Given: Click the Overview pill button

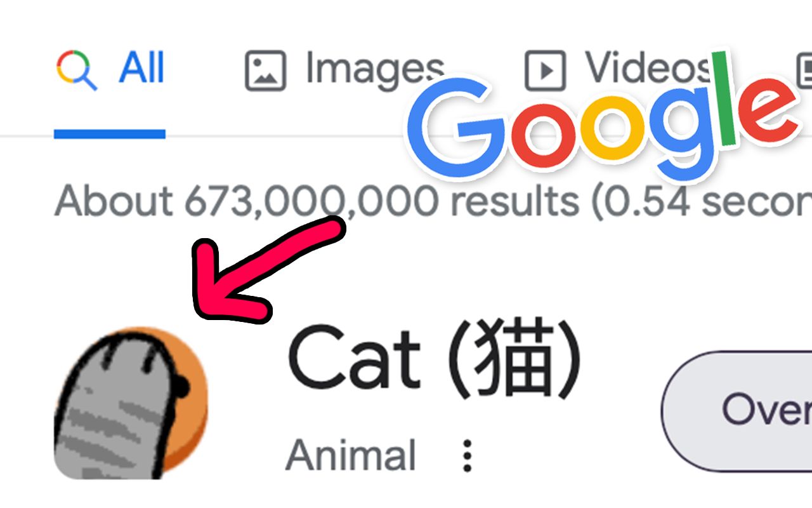Looking at the screenshot, I should [737, 411].
